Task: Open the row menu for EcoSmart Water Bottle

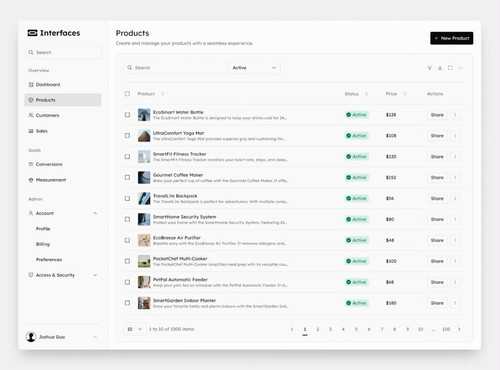Action: pos(455,115)
